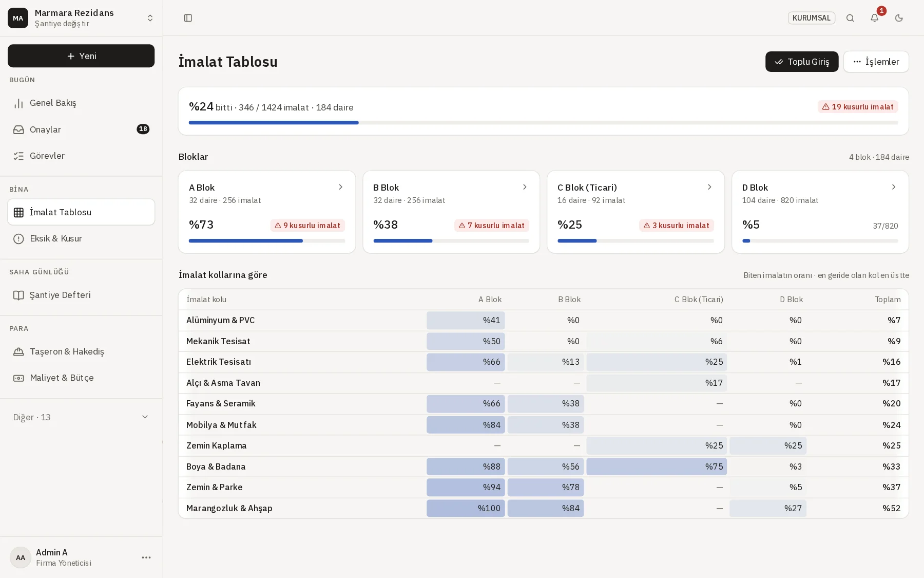Open the Marmara Rezidans site switcher
The image size is (924, 578).
81,18
